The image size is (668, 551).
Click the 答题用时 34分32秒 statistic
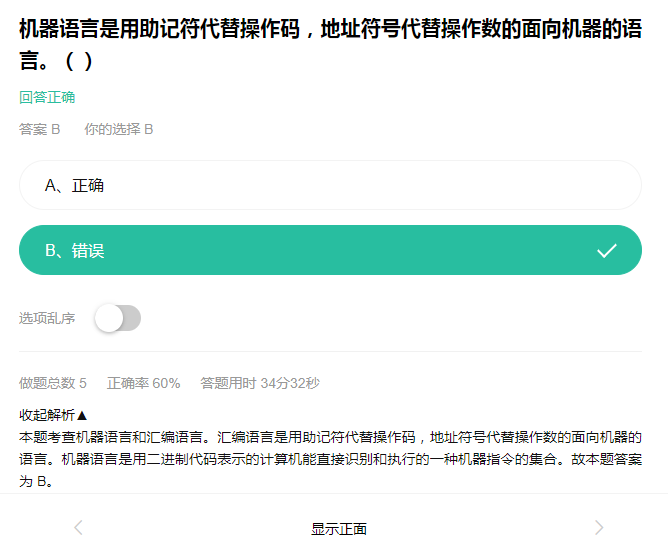(x=260, y=383)
